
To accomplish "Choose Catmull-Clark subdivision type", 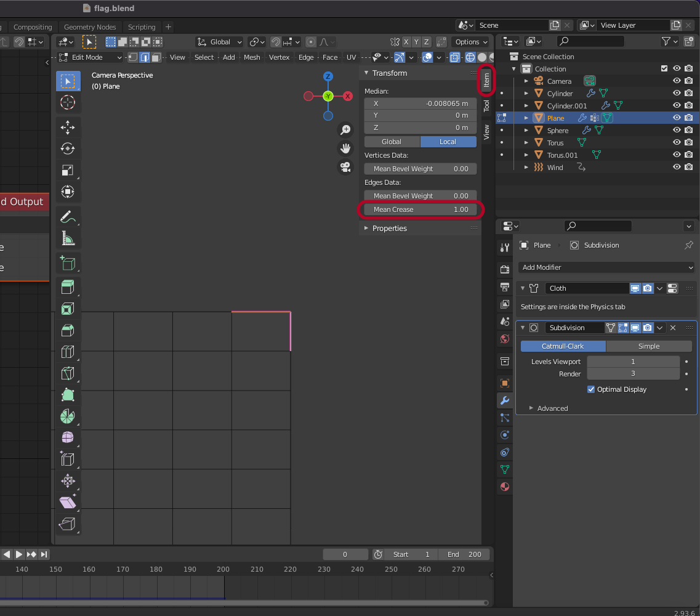I will [x=563, y=346].
